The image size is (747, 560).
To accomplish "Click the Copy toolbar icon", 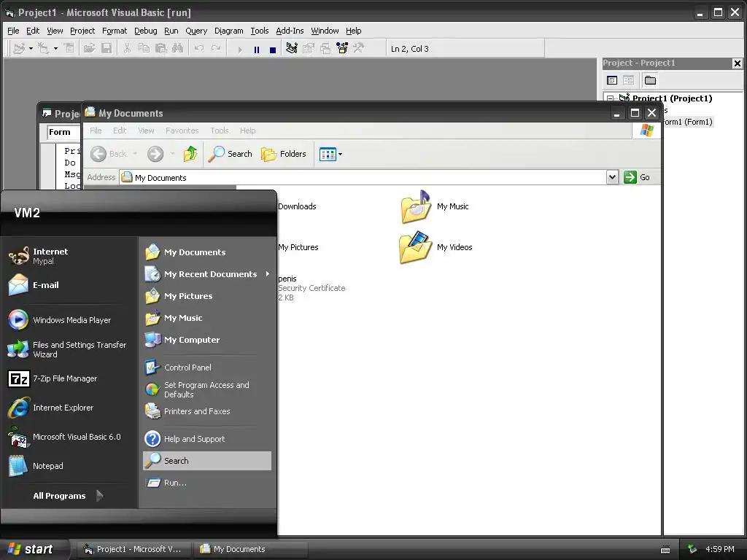I will coord(144,49).
